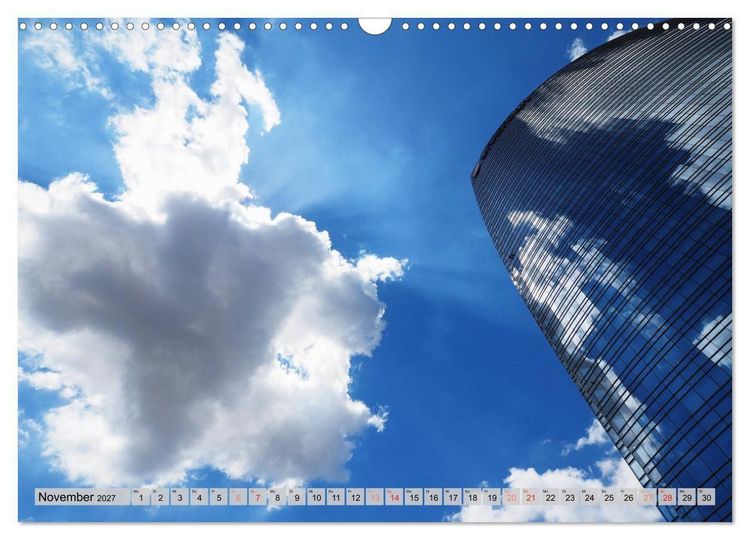Click date 22 in the calendar strip
The image size is (750, 540).
point(551,497)
